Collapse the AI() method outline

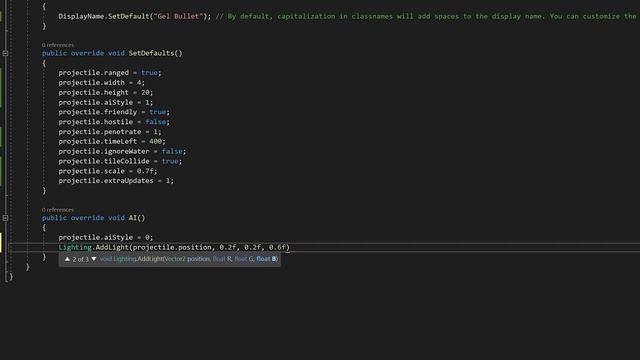[x=5, y=218]
